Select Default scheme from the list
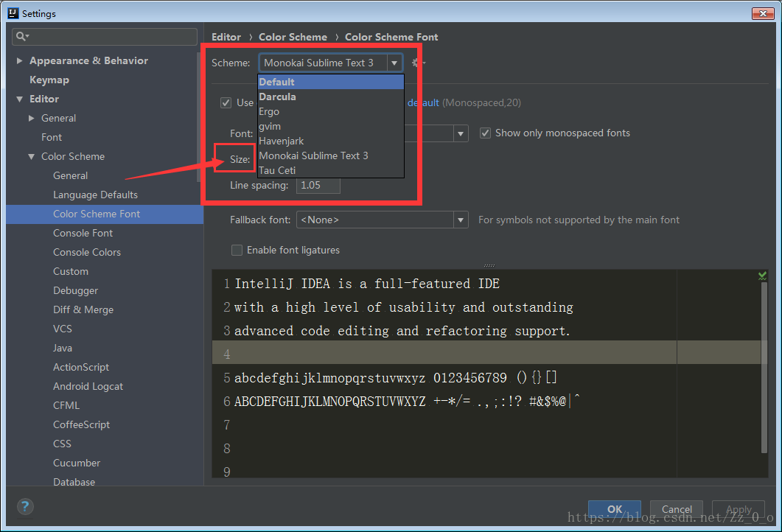 (x=330, y=82)
